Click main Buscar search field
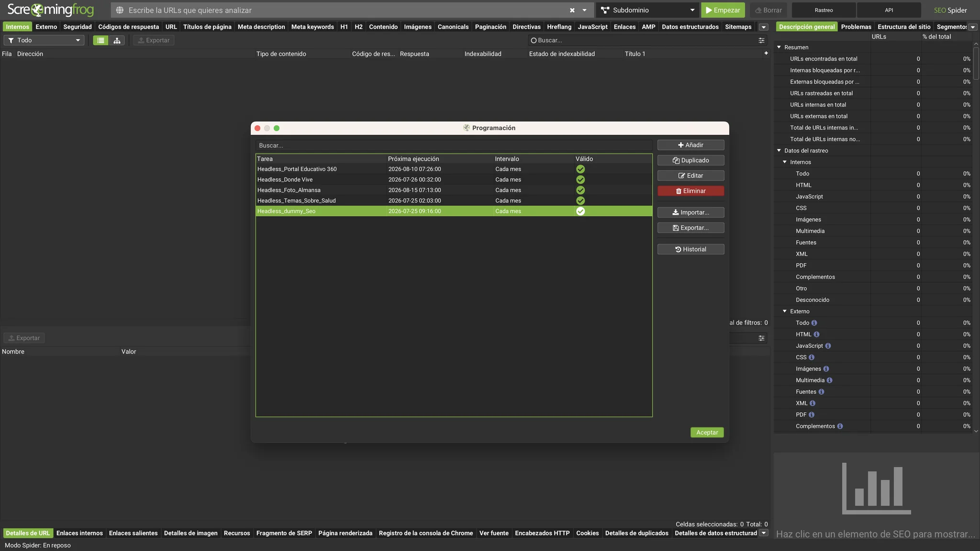The height and width of the screenshot is (551, 980). [641, 40]
